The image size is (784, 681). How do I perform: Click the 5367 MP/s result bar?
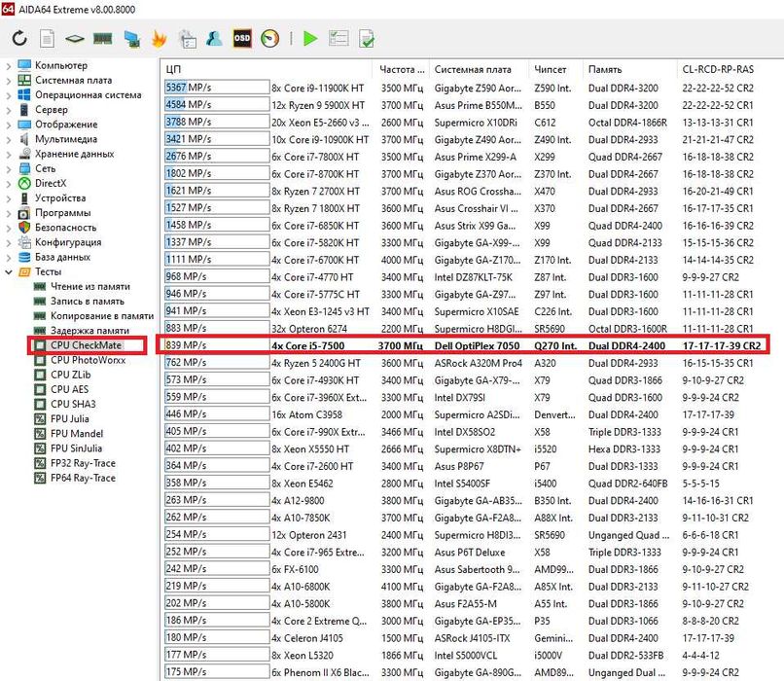coord(217,88)
